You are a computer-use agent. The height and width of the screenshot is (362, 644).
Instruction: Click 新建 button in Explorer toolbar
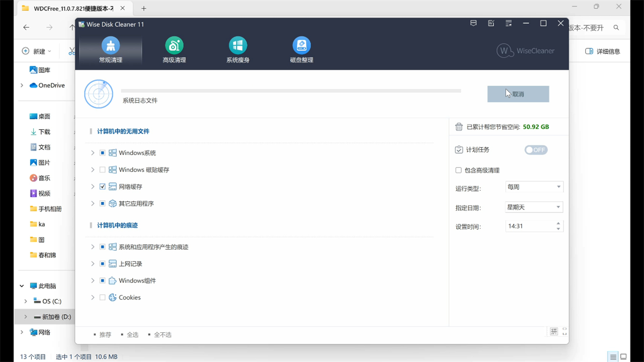click(x=36, y=51)
